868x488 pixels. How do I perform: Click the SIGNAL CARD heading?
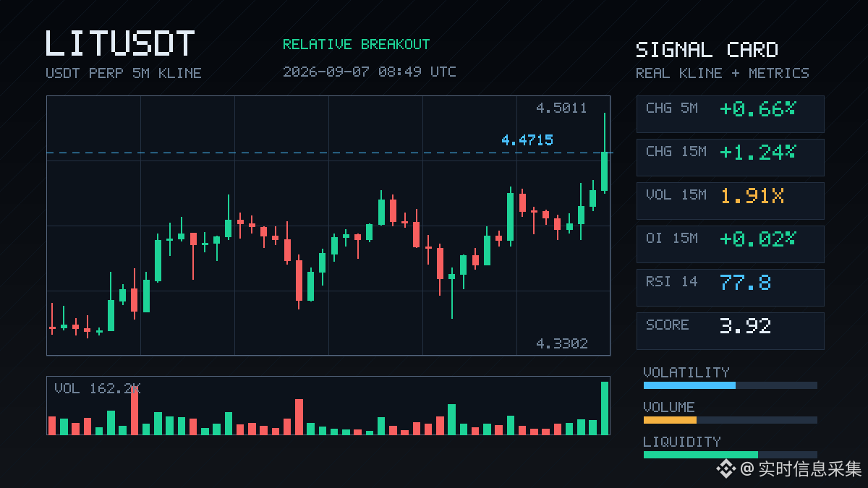pos(707,50)
